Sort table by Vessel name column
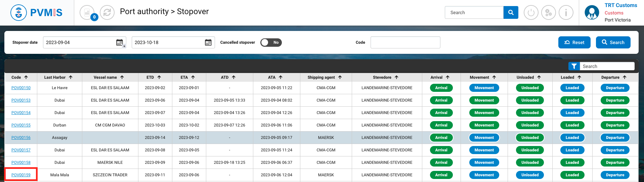This screenshot has width=644, height=182. (109, 77)
